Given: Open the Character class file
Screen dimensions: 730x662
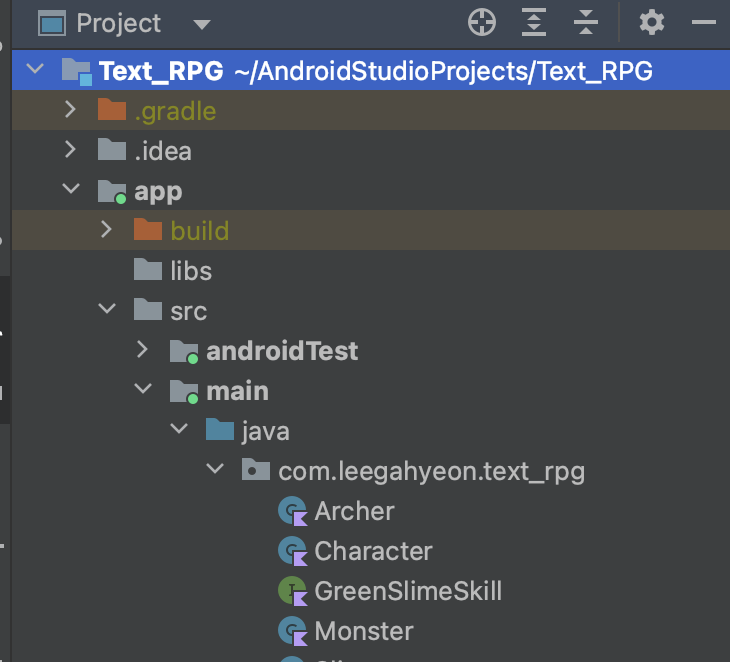Looking at the screenshot, I should pos(373,551).
